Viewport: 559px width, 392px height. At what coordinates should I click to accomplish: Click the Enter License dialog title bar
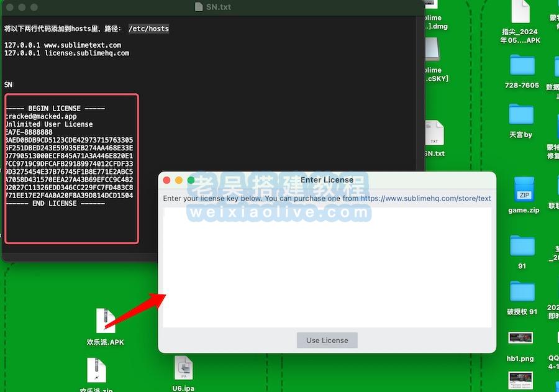click(x=327, y=180)
